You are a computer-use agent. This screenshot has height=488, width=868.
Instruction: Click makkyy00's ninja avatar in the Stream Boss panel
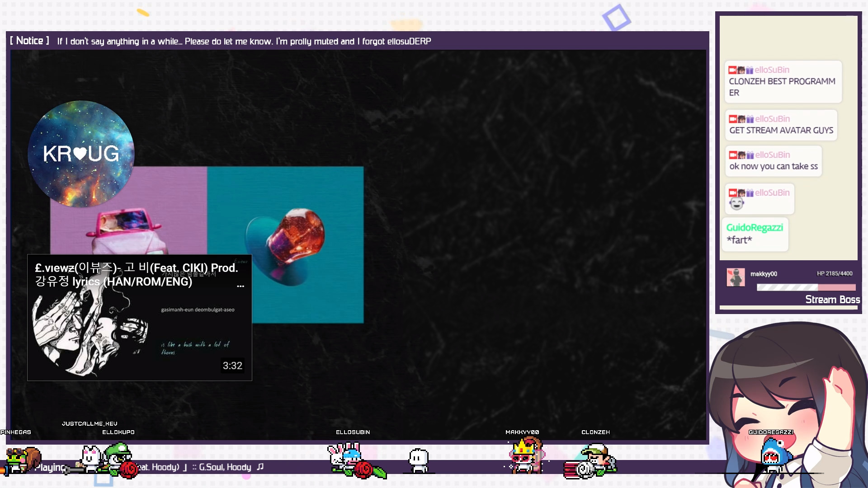[736, 277]
